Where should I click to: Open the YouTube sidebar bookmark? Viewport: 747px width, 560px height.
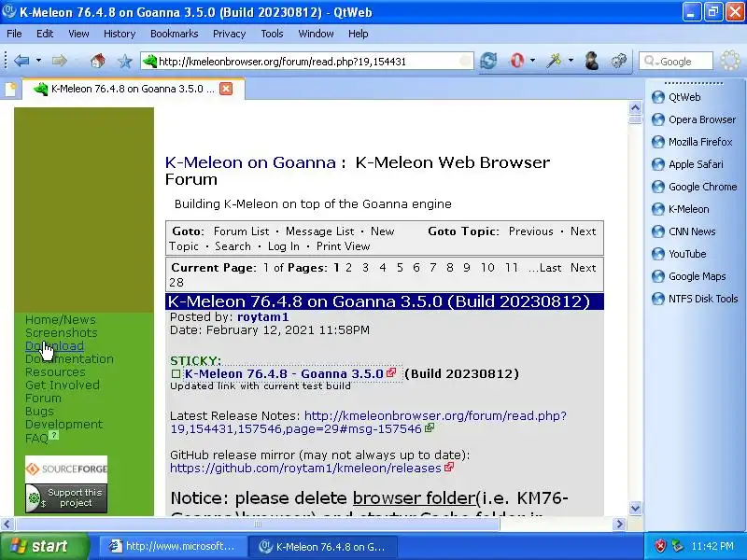coord(679,254)
